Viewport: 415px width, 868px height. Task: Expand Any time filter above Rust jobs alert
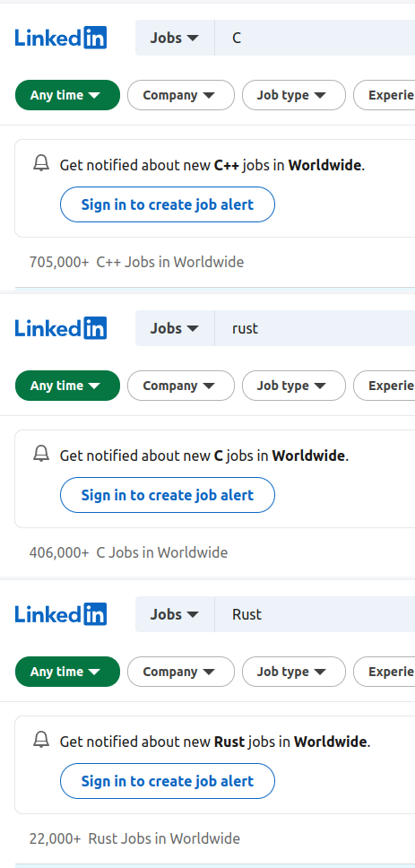point(67,672)
